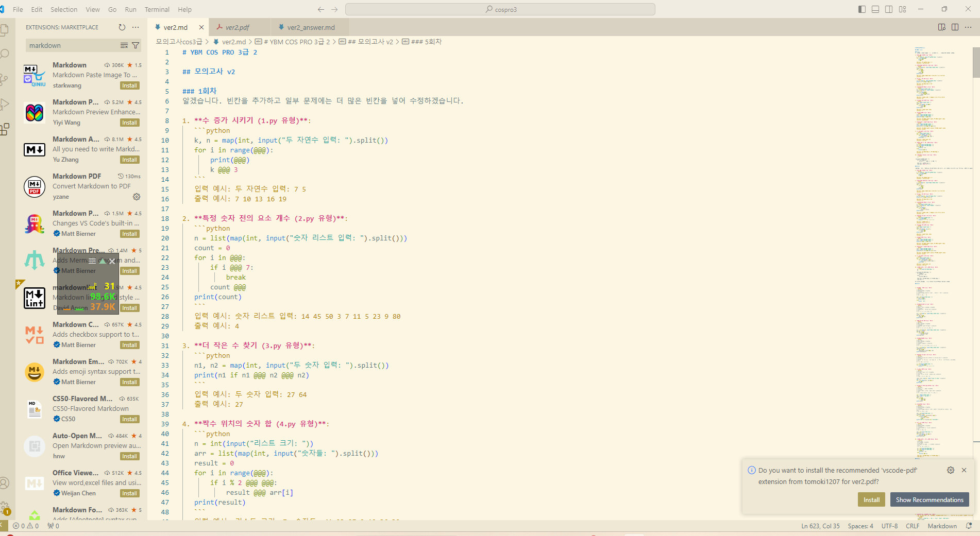980x536 pixels.
Task: Change indentation via Spaces: 4
Action: click(x=860, y=526)
